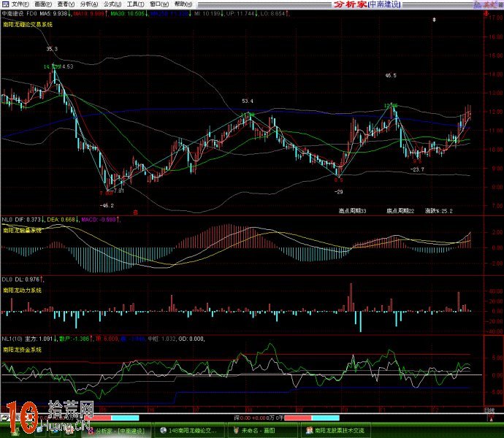Select the 南阳龙缠论交易系统 indicator label
The height and width of the screenshot is (438, 504).
pyautogui.click(x=27, y=23)
